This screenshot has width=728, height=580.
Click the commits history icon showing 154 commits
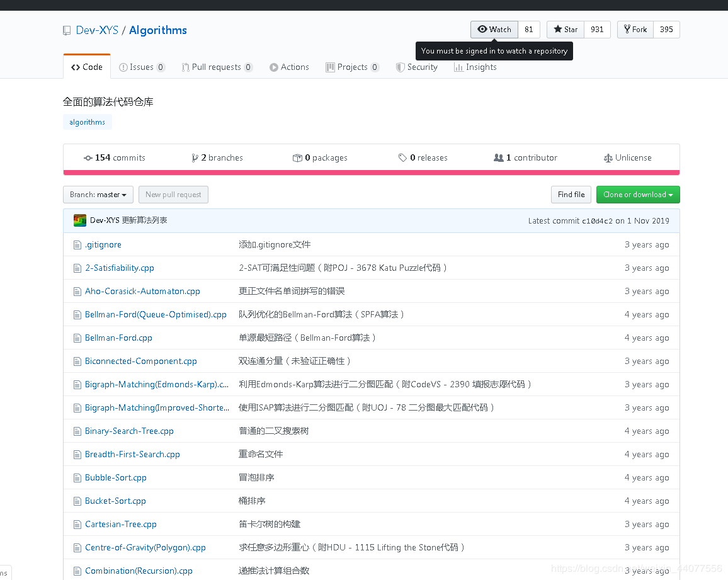88,157
